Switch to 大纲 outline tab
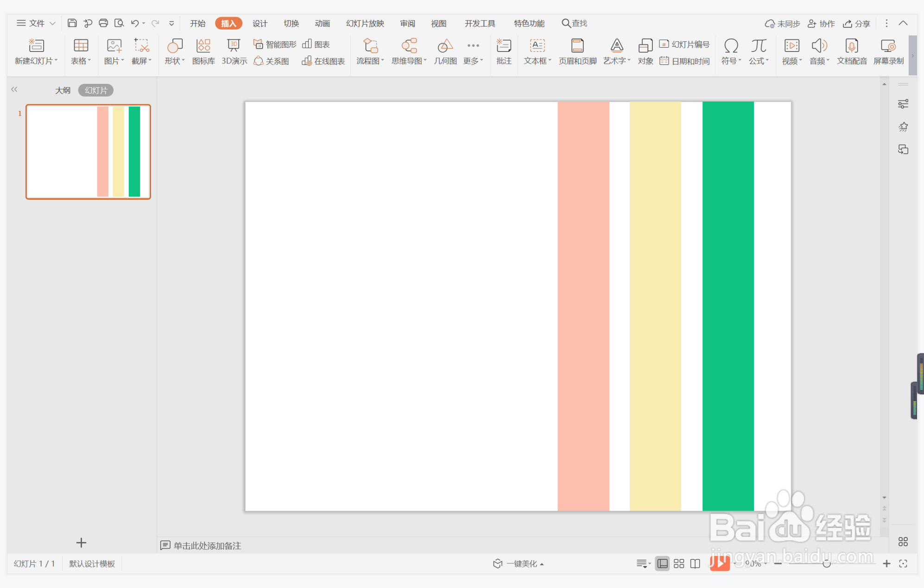 coord(63,90)
